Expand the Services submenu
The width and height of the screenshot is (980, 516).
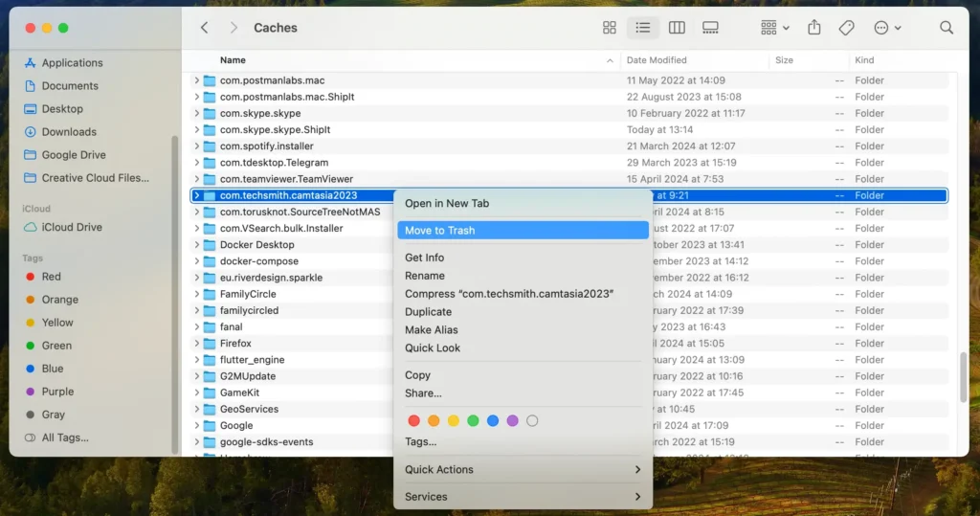(x=523, y=497)
